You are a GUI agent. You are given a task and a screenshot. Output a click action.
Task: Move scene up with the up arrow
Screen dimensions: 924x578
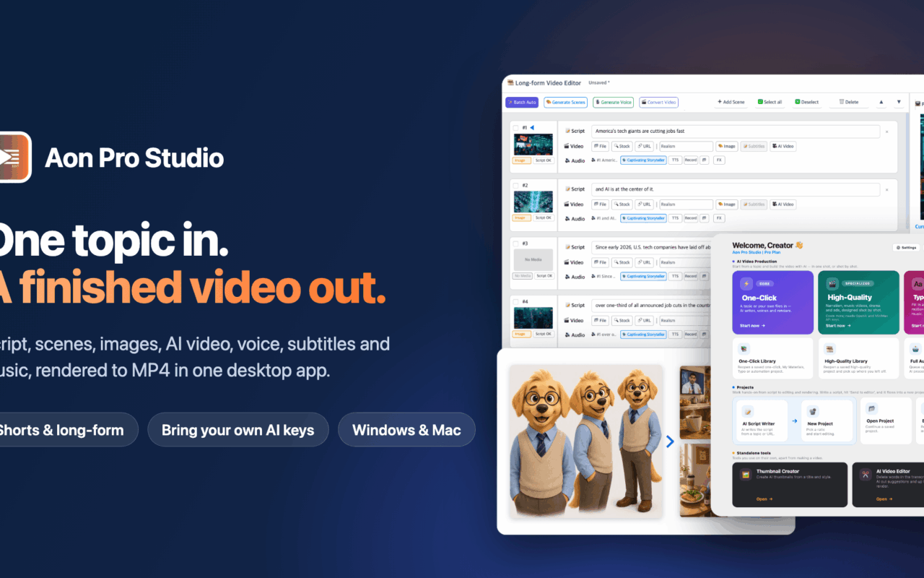coord(881,102)
